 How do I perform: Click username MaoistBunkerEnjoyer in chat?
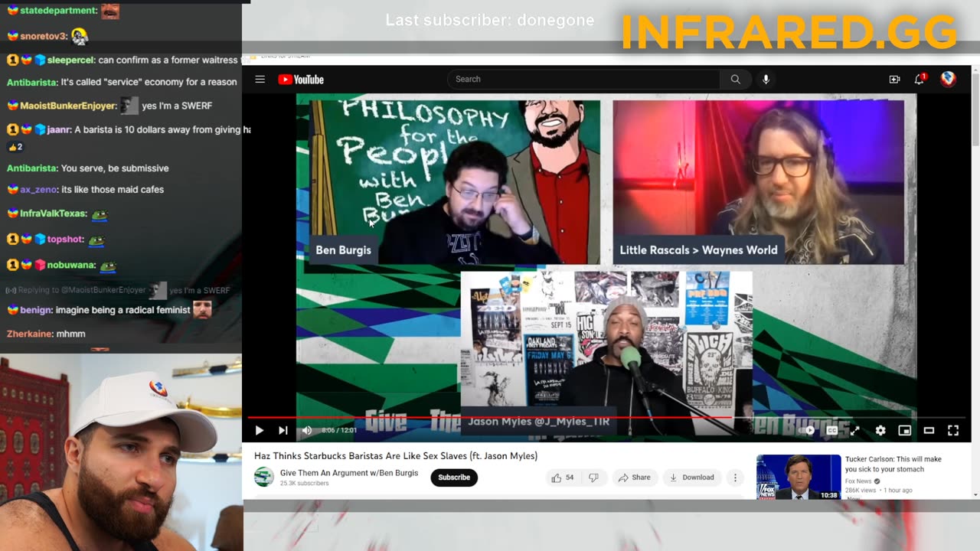(68, 106)
